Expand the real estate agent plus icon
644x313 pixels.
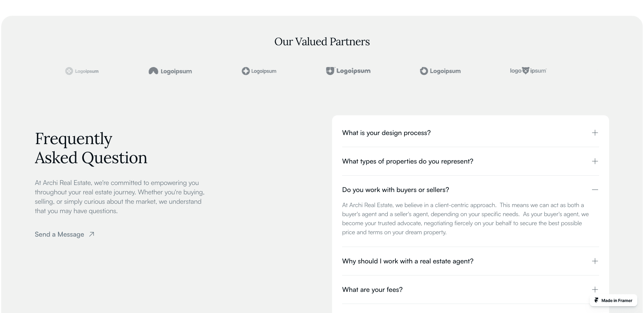tap(595, 261)
